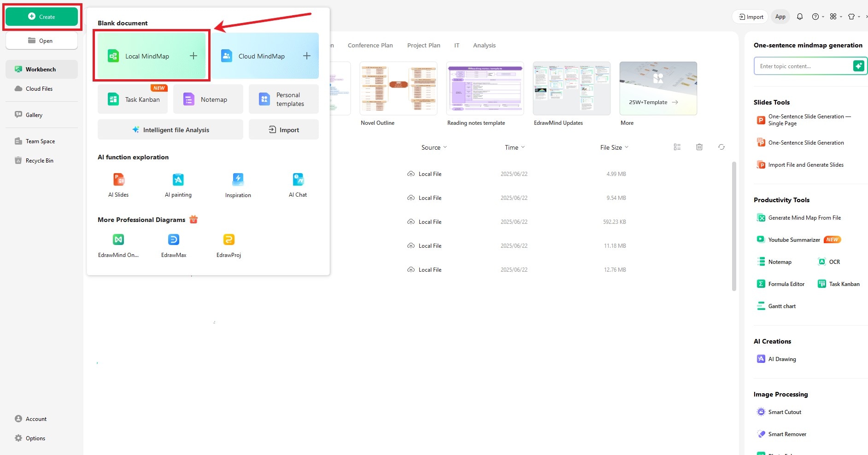Open the 25W+Template More card
Viewport: 868px width, 455px height.
pyautogui.click(x=658, y=88)
